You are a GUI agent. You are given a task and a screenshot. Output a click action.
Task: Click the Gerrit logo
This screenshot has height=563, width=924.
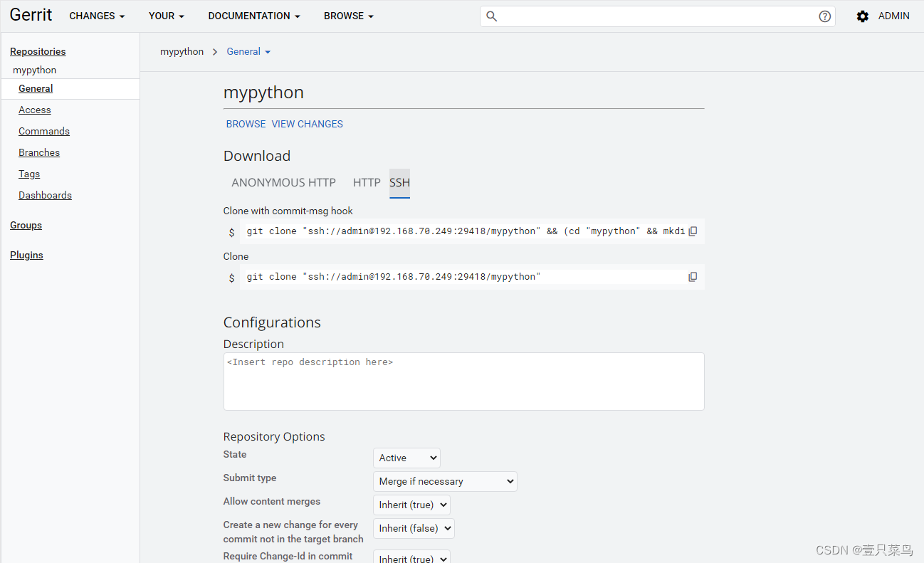tap(31, 15)
